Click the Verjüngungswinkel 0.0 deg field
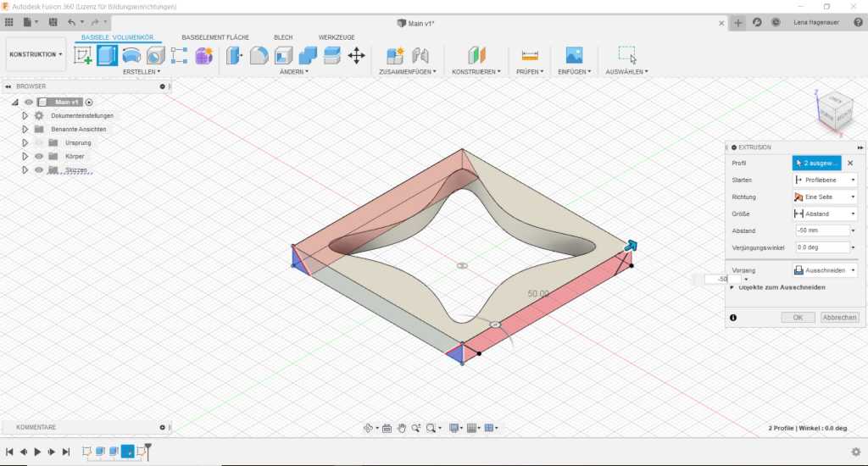Viewport: 868px width, 466px height. (x=822, y=248)
